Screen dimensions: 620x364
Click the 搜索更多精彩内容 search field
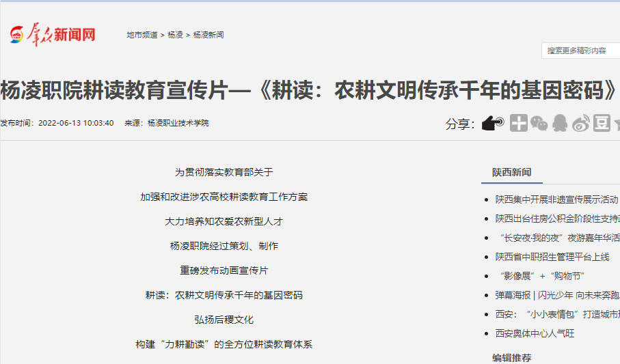point(581,51)
